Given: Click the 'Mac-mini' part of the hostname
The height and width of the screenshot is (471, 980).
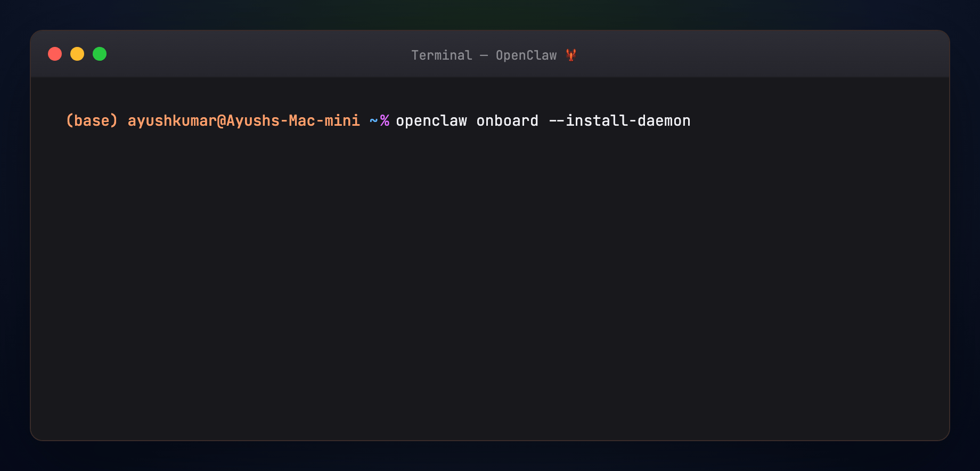Looking at the screenshot, I should (x=324, y=121).
